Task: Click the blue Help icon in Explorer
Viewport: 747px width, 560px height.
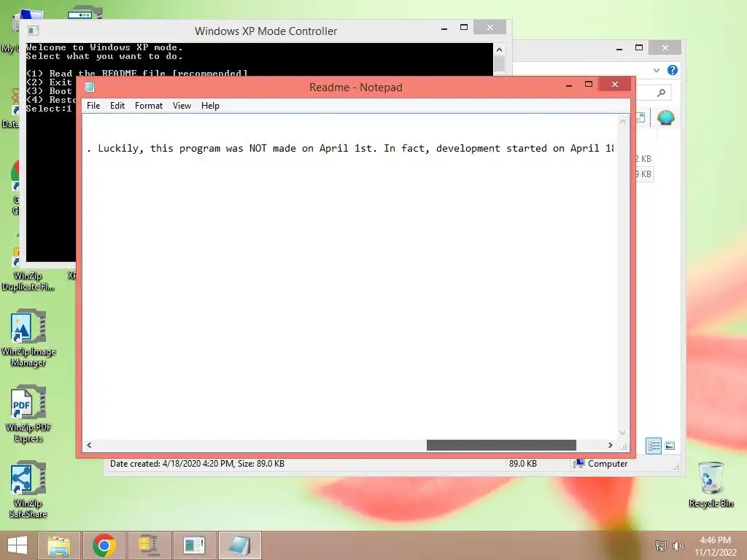Action: pos(673,70)
